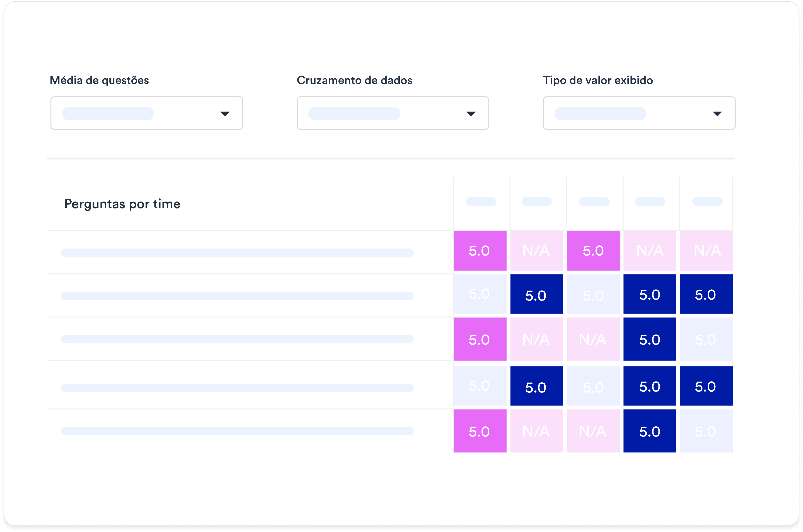Viewport: 803px width, 532px height.
Task: Click the third question row label
Action: tap(237, 339)
